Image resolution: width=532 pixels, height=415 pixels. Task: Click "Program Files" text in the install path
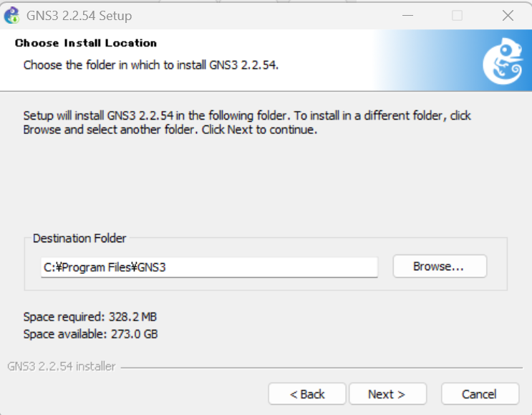point(99,267)
